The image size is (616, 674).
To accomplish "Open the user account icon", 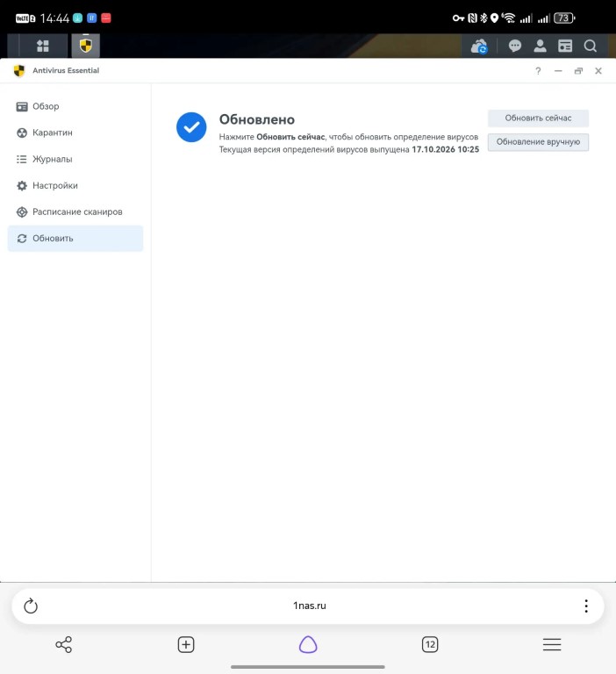I will (x=540, y=46).
